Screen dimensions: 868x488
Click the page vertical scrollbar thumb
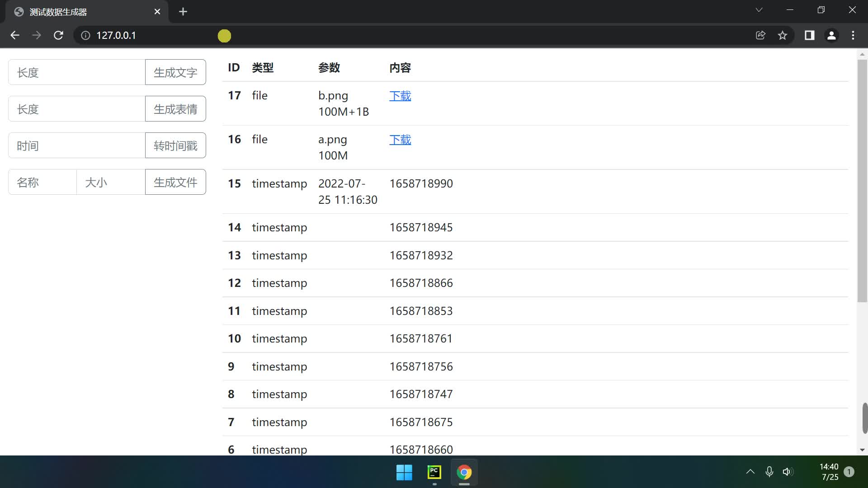click(x=862, y=181)
